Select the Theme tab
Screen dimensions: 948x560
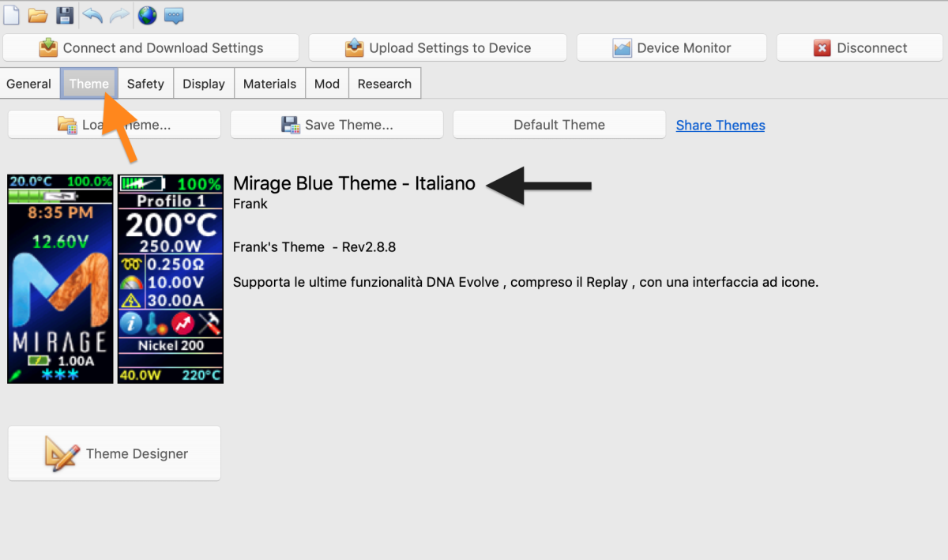click(89, 84)
